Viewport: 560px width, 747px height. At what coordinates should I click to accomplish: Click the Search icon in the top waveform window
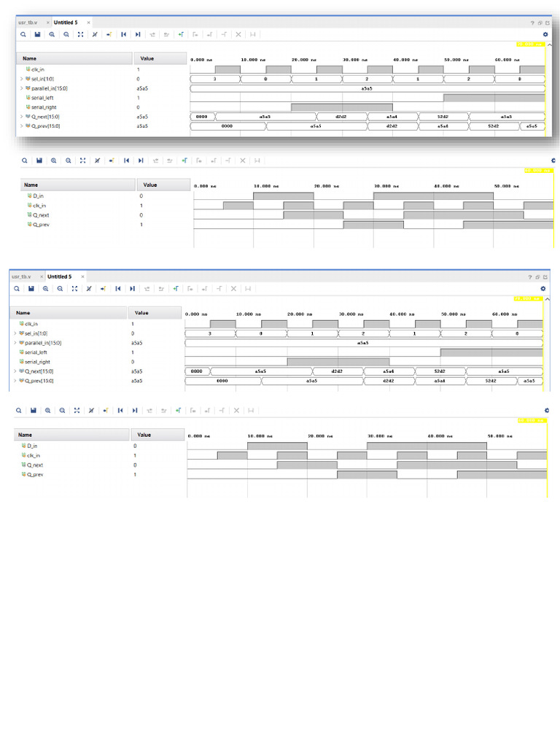pos(23,34)
